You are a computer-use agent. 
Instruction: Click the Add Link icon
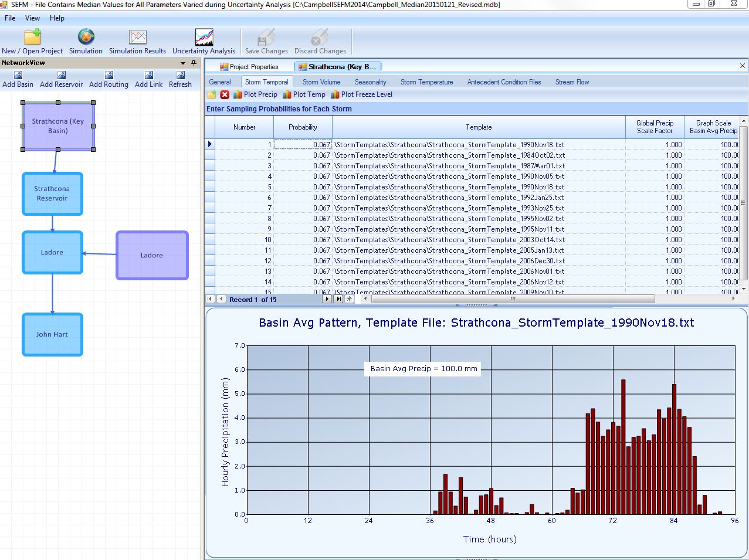pyautogui.click(x=149, y=76)
